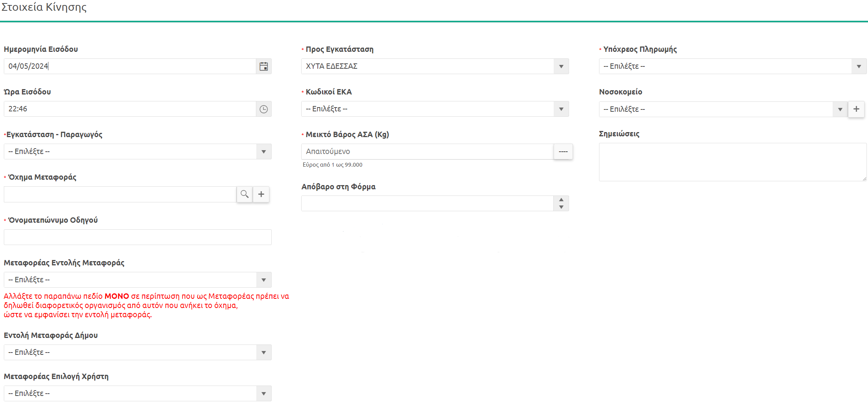Add a new Νοσοκομείο with plus button

click(856, 109)
